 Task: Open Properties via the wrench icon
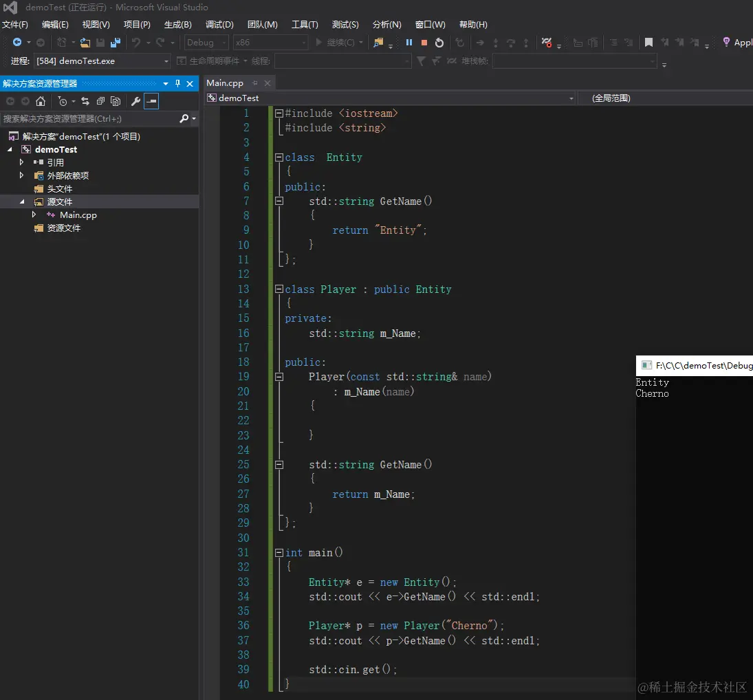point(135,102)
